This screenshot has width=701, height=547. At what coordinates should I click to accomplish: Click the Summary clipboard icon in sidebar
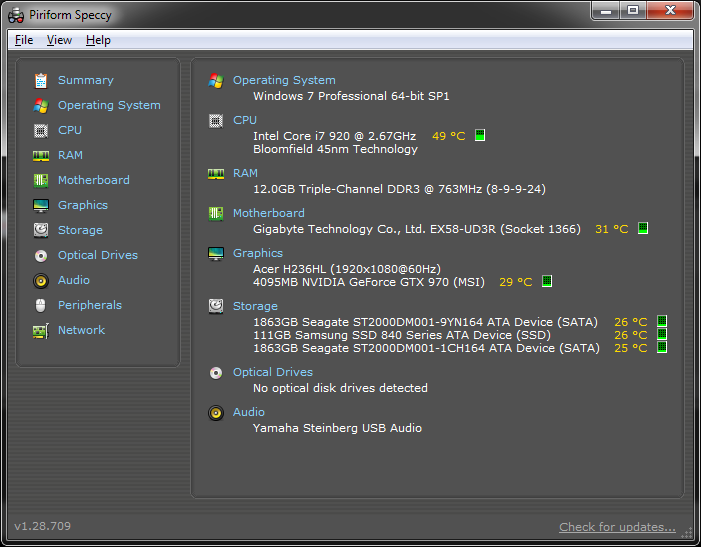coord(41,80)
